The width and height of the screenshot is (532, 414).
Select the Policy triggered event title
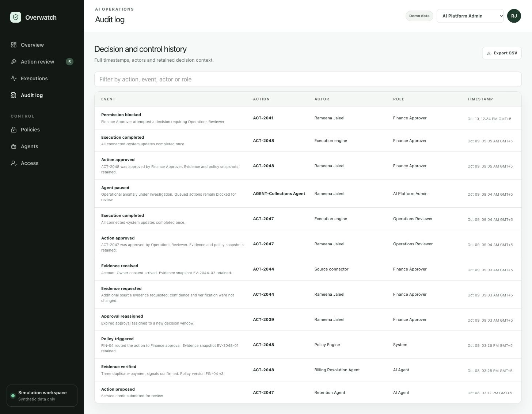point(117,339)
